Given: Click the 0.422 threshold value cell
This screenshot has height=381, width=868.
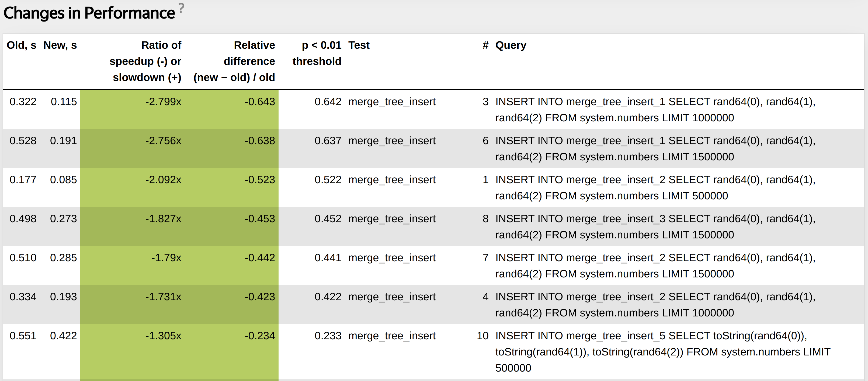Looking at the screenshot, I should pyautogui.click(x=328, y=297).
